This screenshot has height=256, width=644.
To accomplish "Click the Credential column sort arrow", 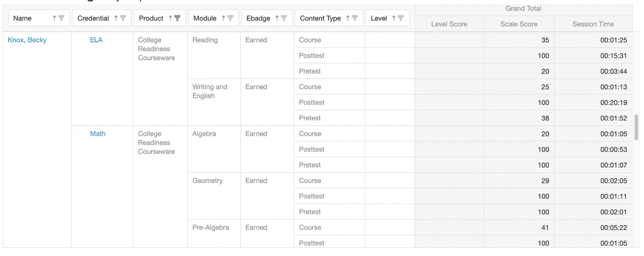I will (116, 18).
